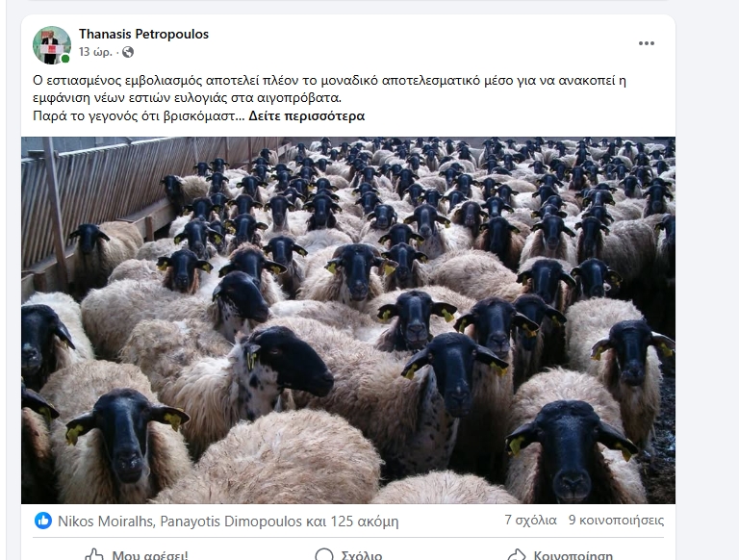The height and width of the screenshot is (560, 739).
Task: Click the green online status dot
Action: (x=65, y=59)
